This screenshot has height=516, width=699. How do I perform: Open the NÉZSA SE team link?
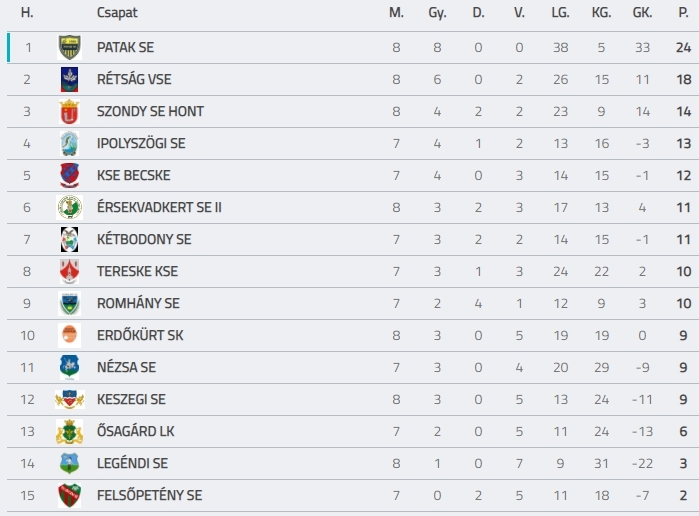coord(127,367)
